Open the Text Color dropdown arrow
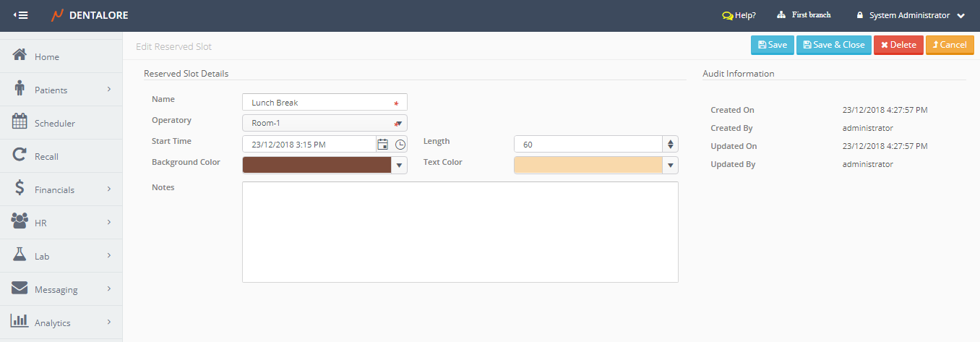Screen dimensions: 980x342 click(x=671, y=166)
